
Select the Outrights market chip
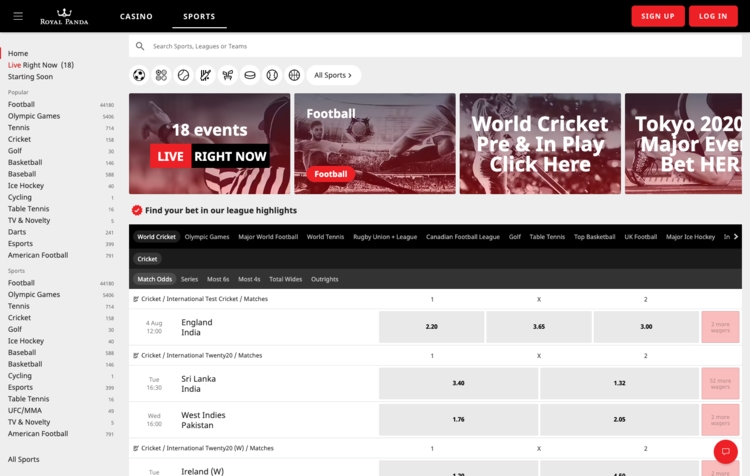click(x=324, y=279)
